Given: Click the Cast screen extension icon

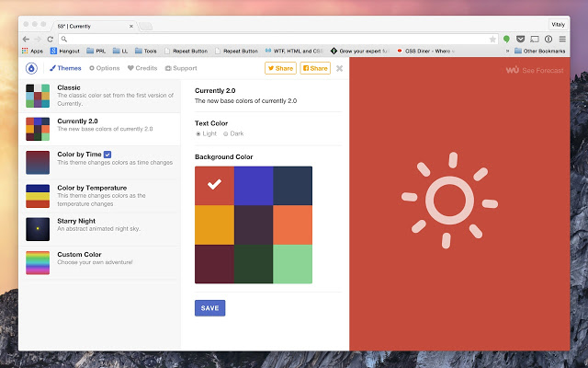Looking at the screenshot, I should [535, 39].
